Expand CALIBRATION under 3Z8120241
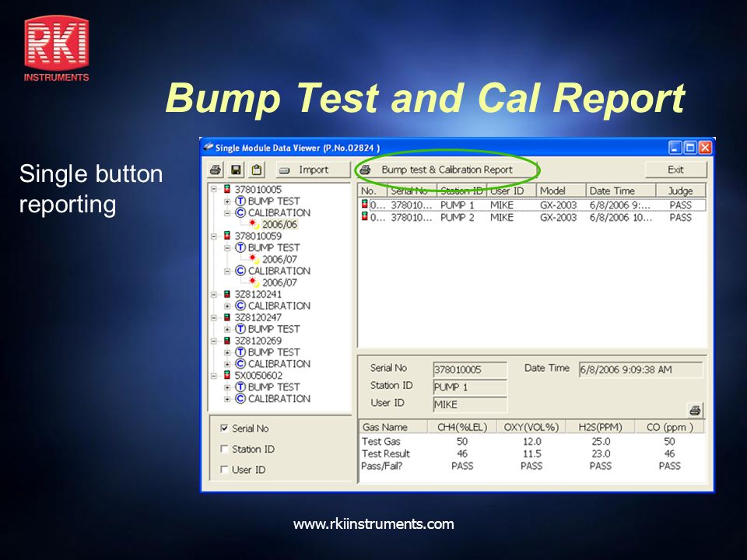The width and height of the screenshot is (747, 560). 227,306
